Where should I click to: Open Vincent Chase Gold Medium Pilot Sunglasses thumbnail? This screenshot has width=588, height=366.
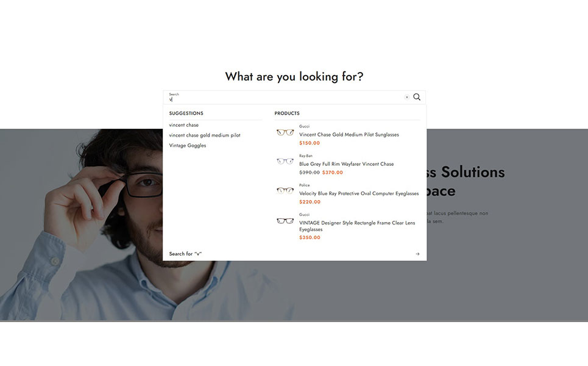[285, 132]
